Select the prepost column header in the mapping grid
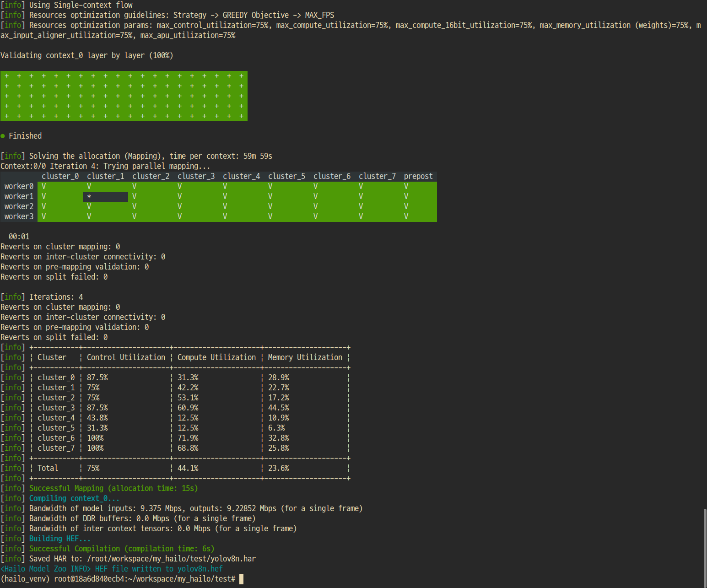Viewport: 707px width, 588px height. click(x=418, y=176)
